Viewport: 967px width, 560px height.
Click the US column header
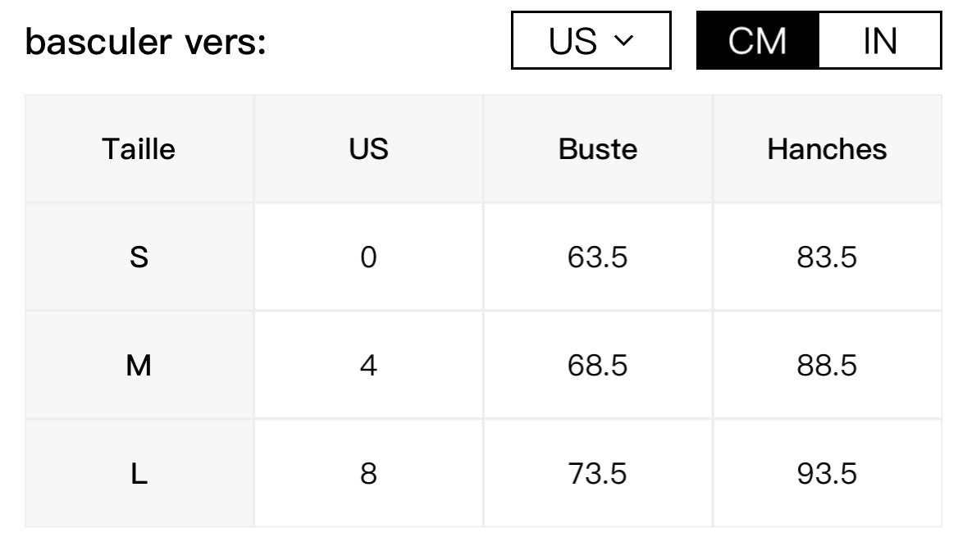pos(368,148)
